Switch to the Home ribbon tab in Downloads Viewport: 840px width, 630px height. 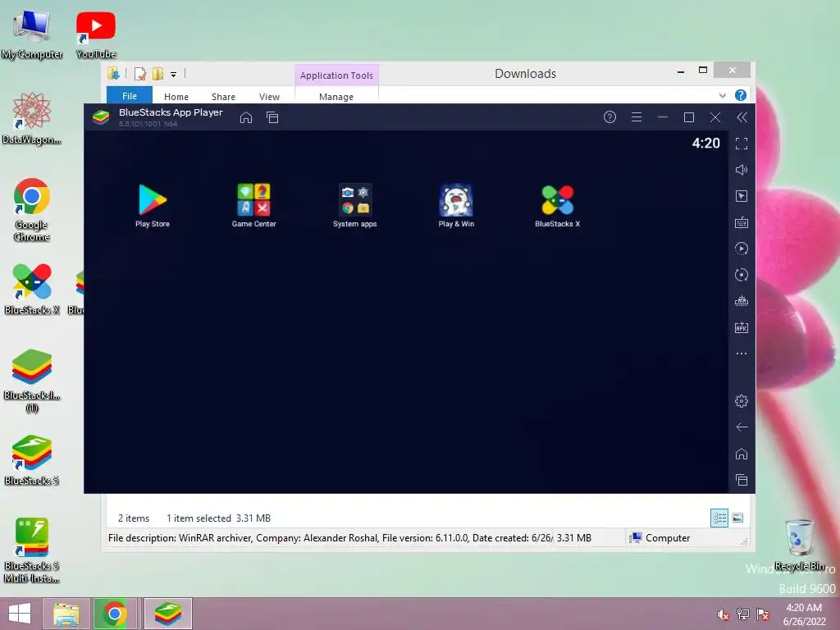176,97
